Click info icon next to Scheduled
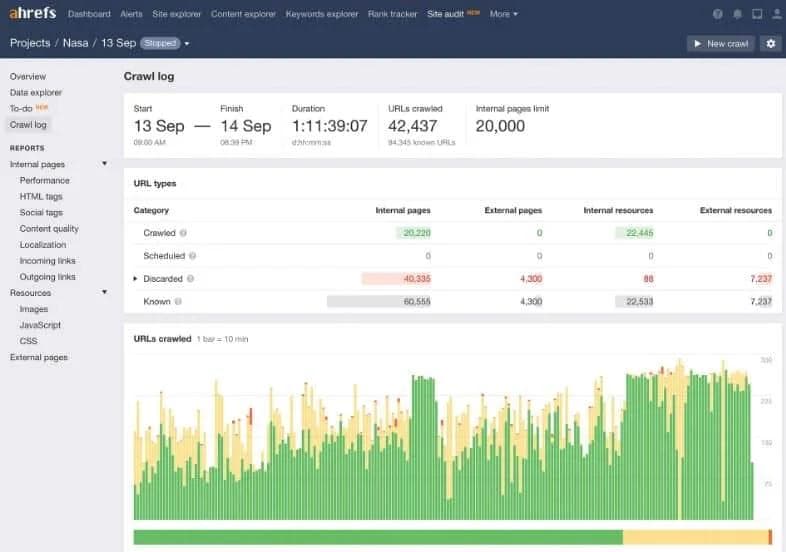786x552 pixels. 191,256
